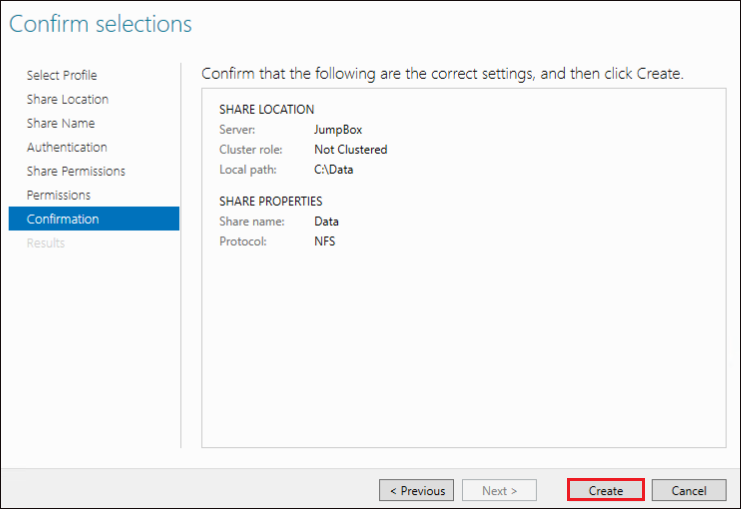Click the disabled Next button

coord(499,490)
